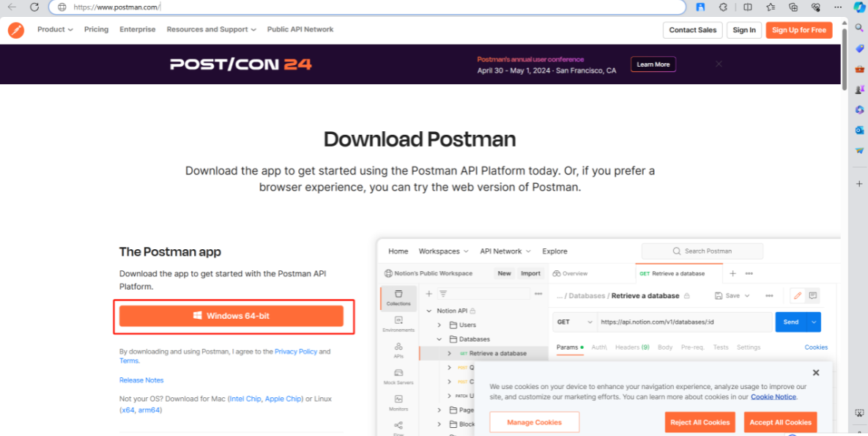868x436 pixels.
Task: Click Reject All Cookies button
Action: 700,422
